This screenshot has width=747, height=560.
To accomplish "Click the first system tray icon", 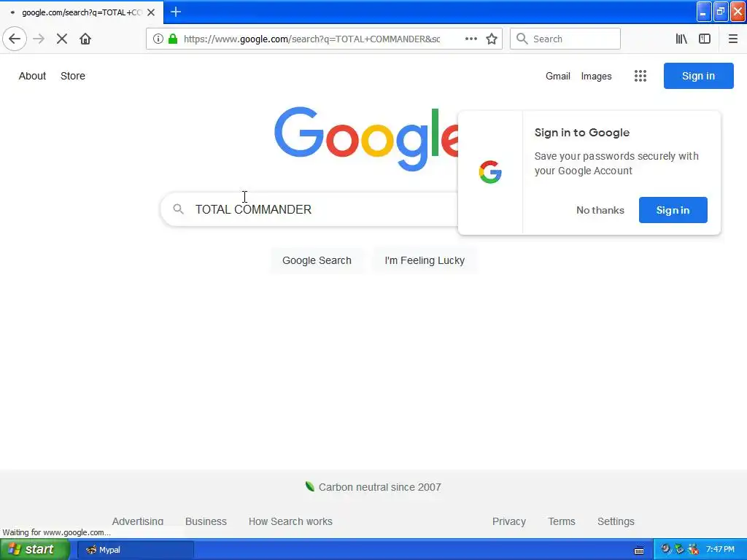I will pos(665,549).
